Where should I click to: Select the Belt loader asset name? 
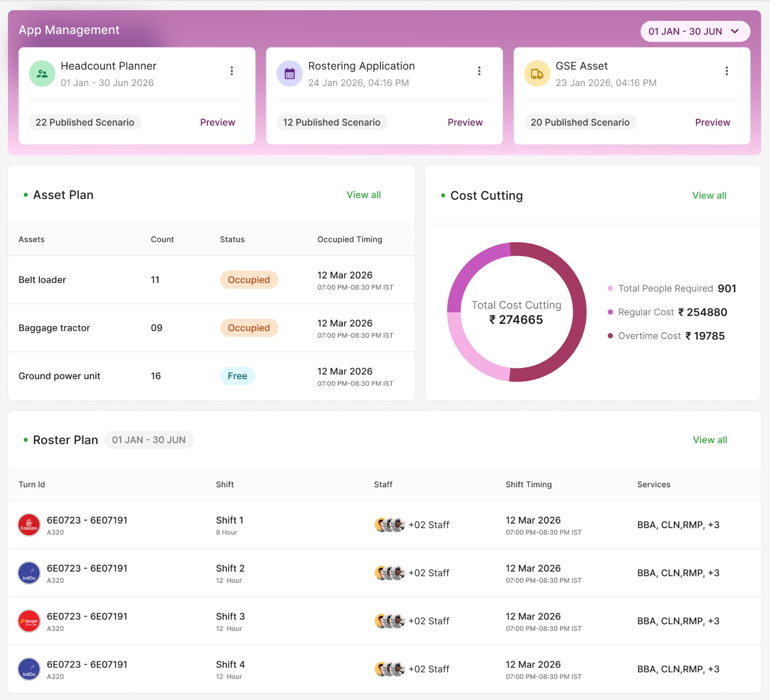[x=42, y=280]
